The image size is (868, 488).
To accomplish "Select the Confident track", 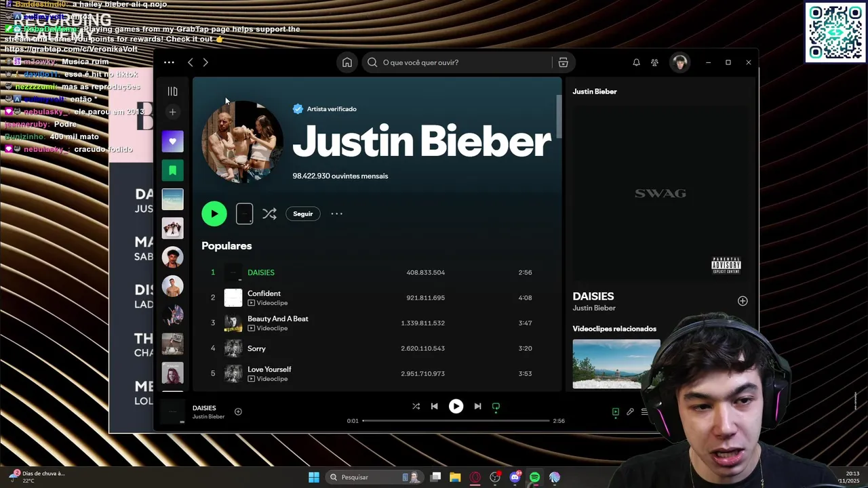I will (264, 293).
